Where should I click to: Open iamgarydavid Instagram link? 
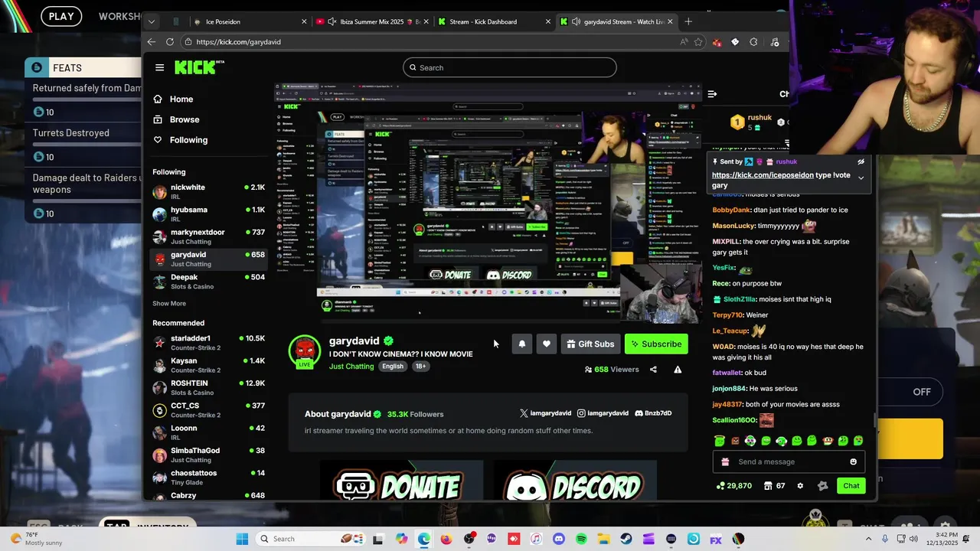click(603, 413)
